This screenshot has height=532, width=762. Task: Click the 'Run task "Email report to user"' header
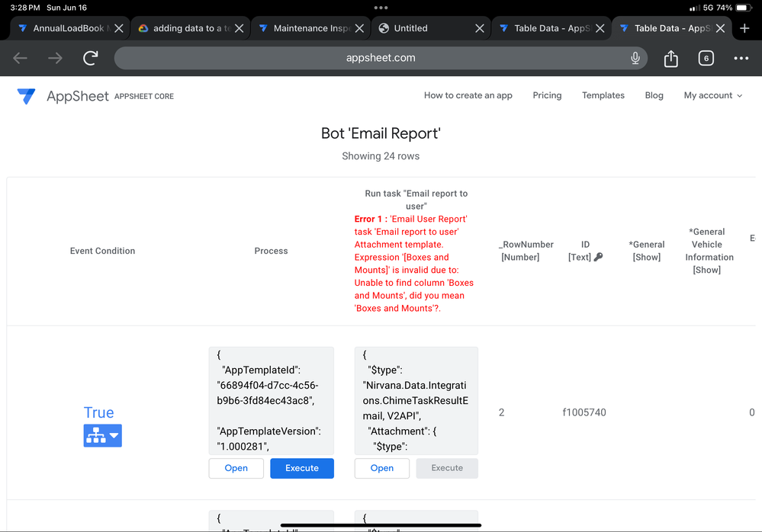tap(416, 200)
